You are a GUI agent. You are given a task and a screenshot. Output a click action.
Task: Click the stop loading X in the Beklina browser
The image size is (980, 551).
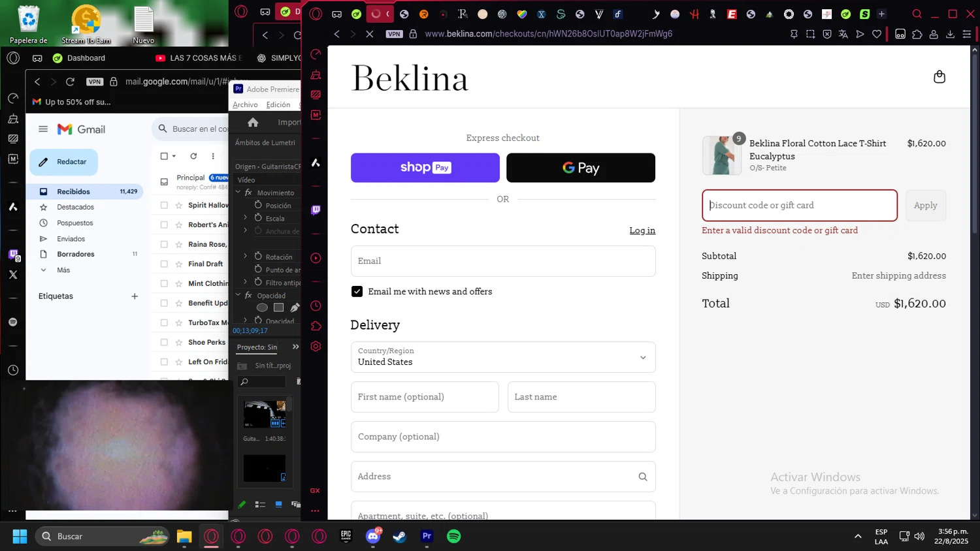click(369, 34)
